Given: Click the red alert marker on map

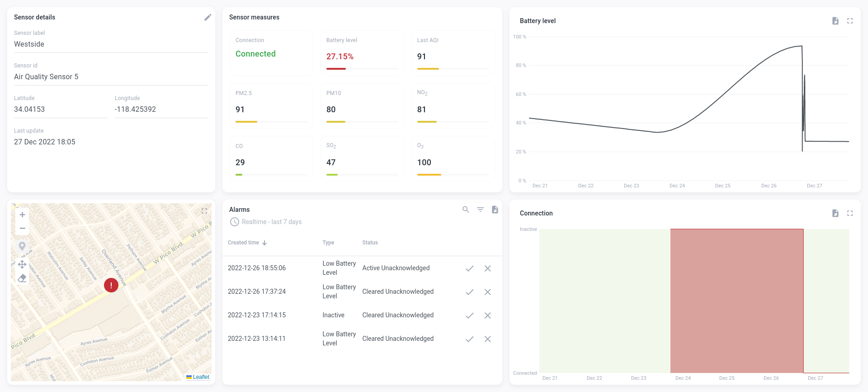Looking at the screenshot, I should (x=111, y=285).
